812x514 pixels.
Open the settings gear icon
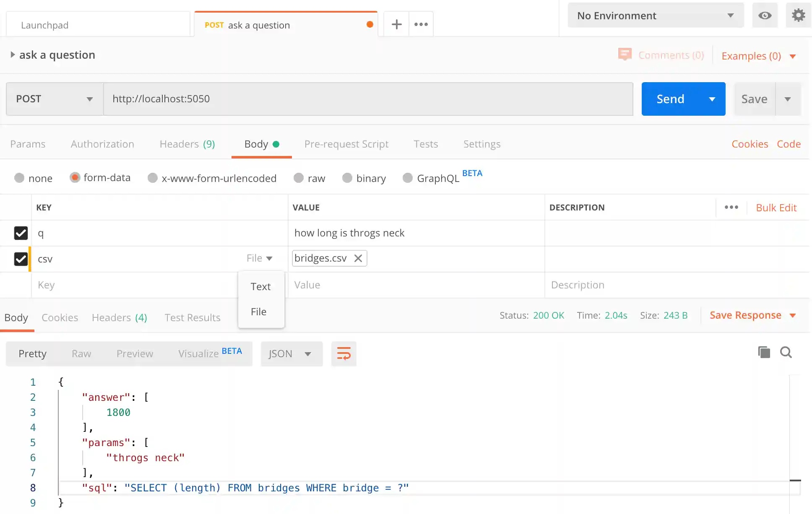click(798, 16)
